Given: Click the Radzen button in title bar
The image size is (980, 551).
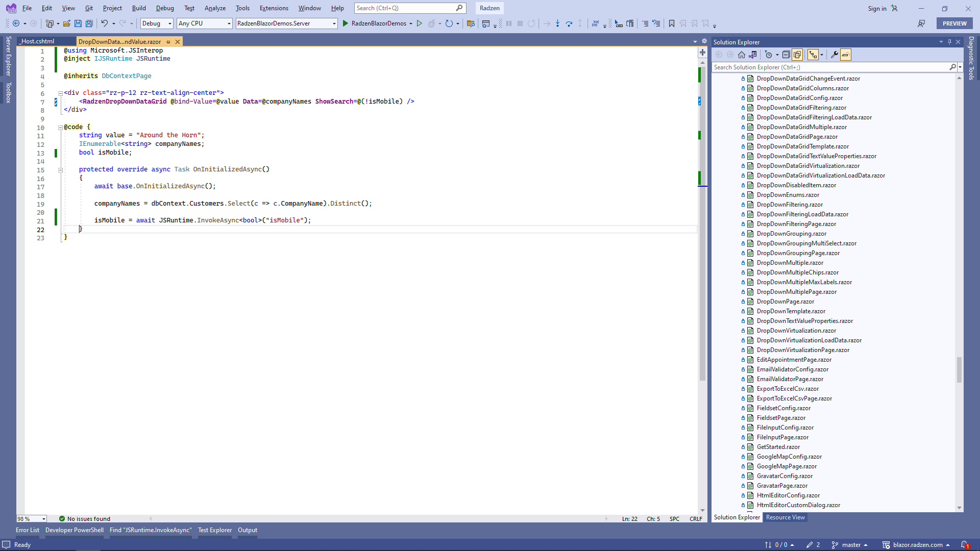Looking at the screenshot, I should [x=489, y=8].
